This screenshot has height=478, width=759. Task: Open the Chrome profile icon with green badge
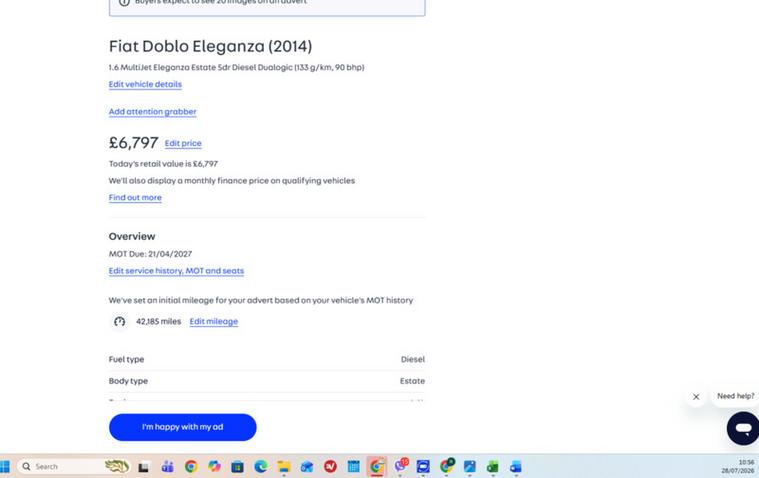(447, 466)
